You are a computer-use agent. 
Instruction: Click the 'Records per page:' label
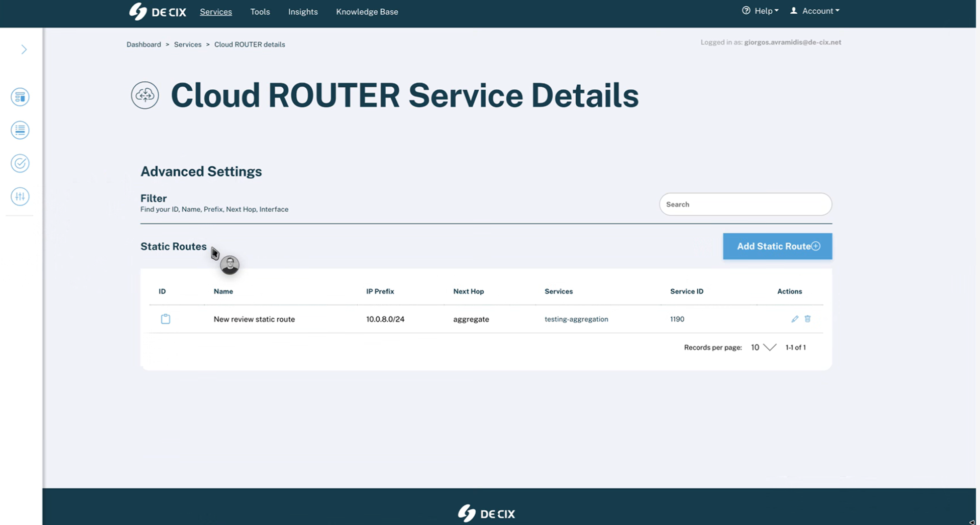713,348
